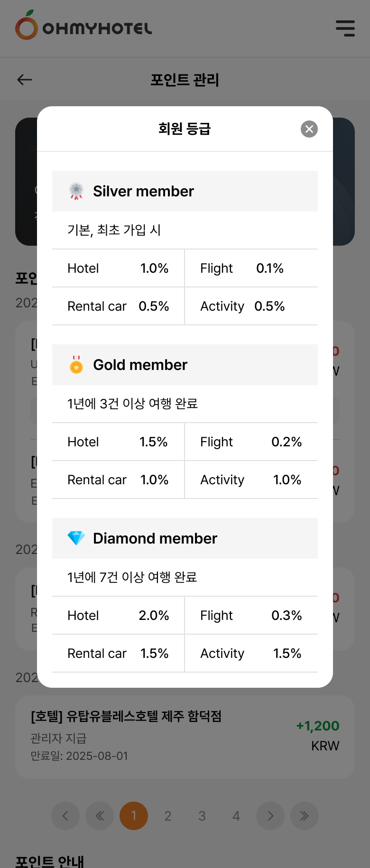Click the Silver member heading row

click(185, 191)
